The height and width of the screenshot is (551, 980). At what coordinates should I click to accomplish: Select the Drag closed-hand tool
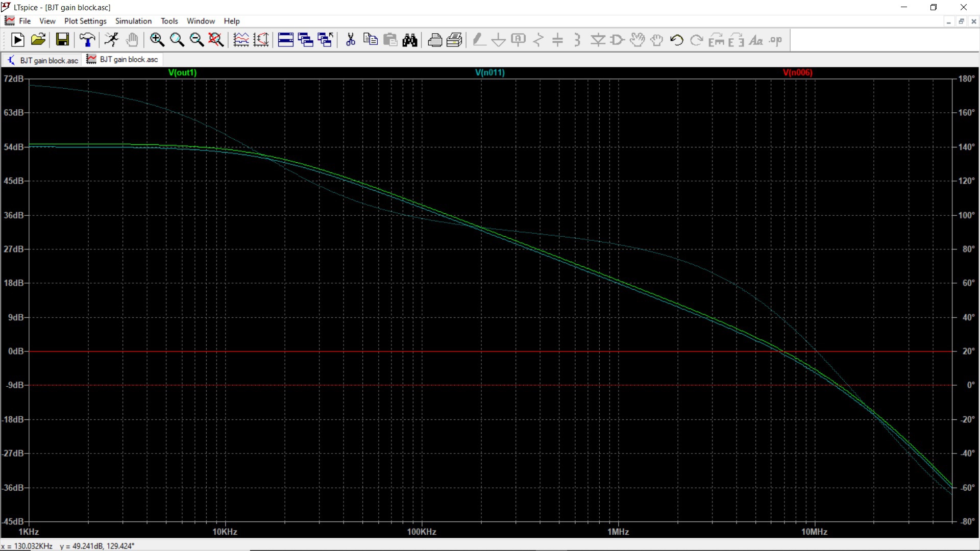[x=657, y=40]
